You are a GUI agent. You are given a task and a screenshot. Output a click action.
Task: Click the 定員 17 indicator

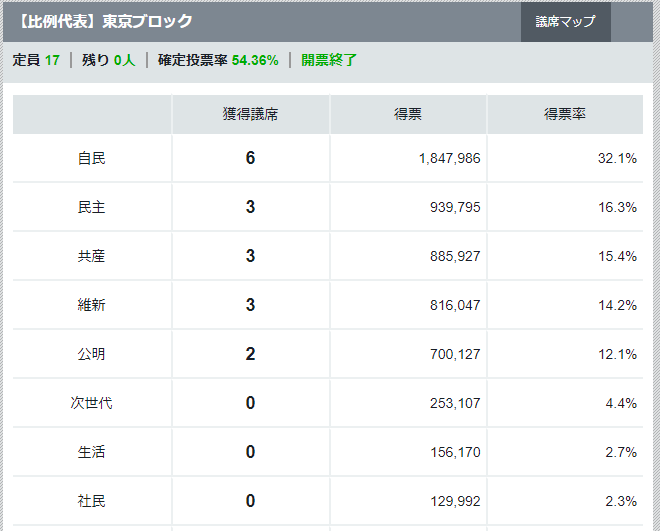pos(36,60)
